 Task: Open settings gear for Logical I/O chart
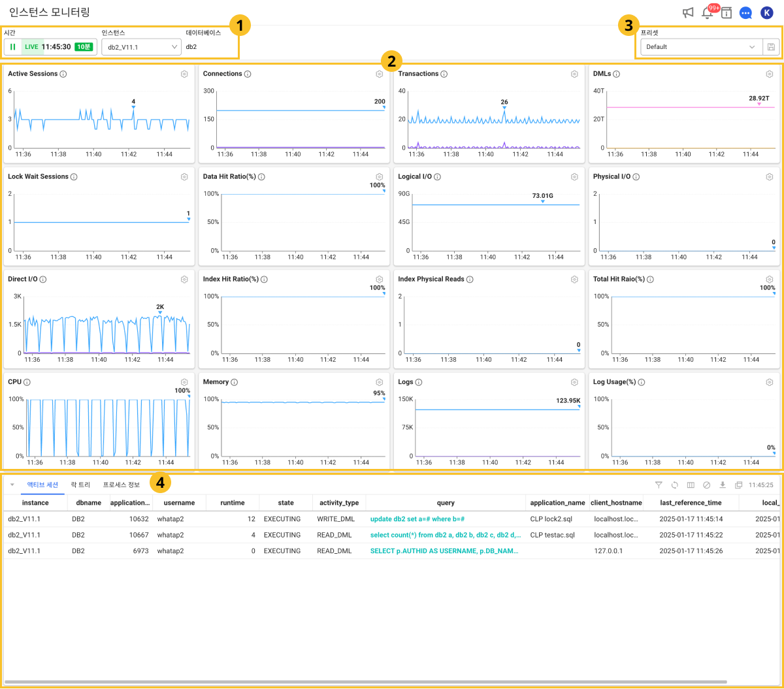[574, 177]
